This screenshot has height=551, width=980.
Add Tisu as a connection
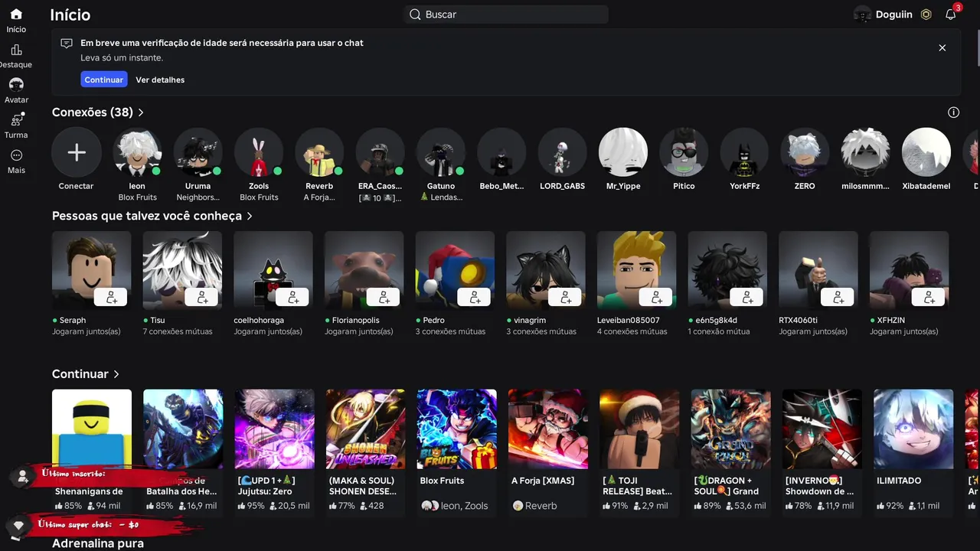pyautogui.click(x=203, y=297)
